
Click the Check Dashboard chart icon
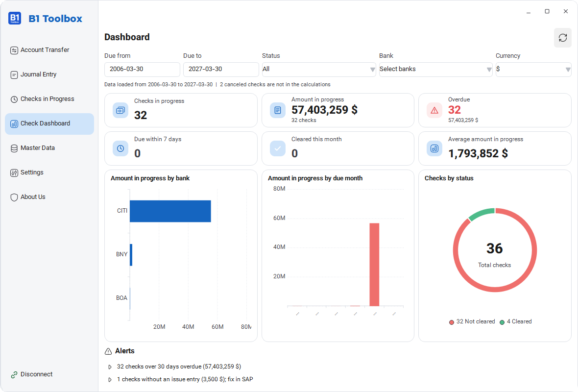[x=14, y=124]
